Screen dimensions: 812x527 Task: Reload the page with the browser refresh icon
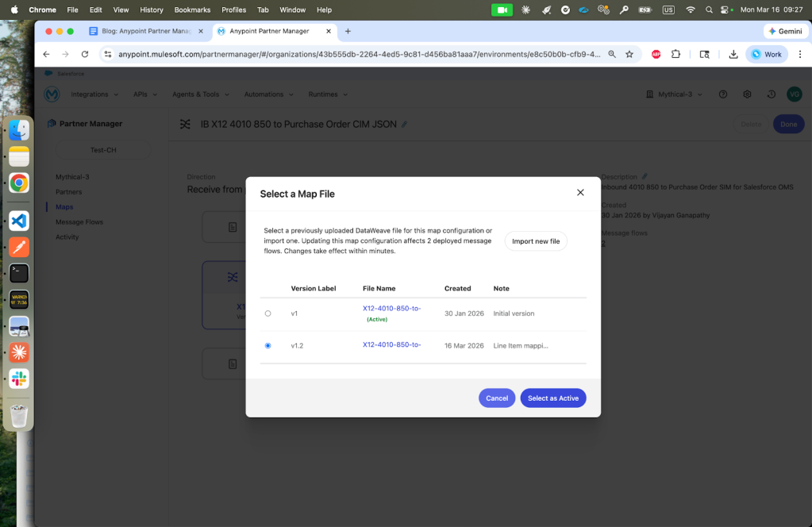click(85, 54)
